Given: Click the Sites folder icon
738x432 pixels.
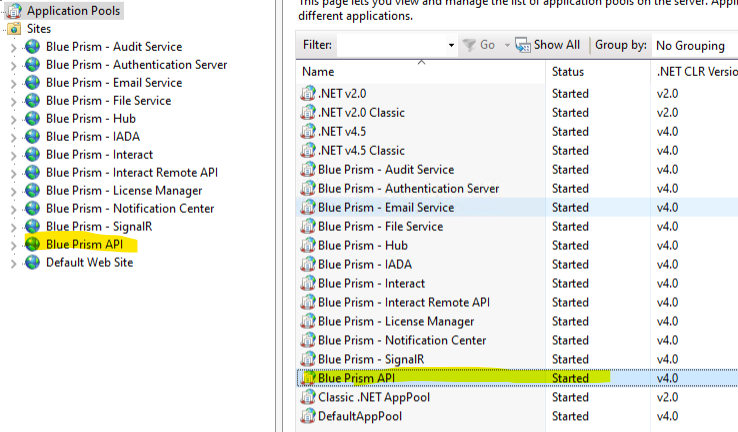Looking at the screenshot, I should coord(15,29).
